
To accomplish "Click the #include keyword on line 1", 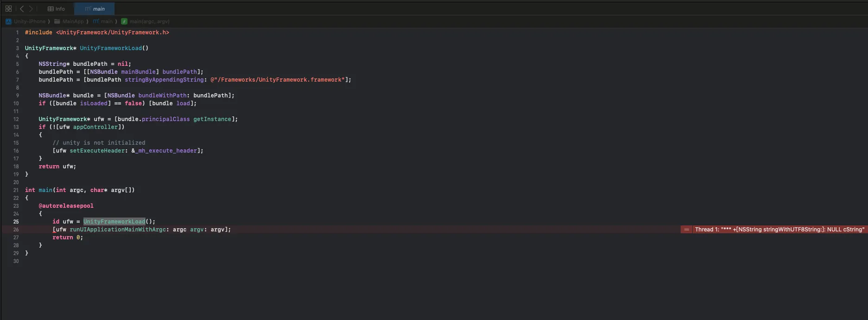I will (x=38, y=32).
